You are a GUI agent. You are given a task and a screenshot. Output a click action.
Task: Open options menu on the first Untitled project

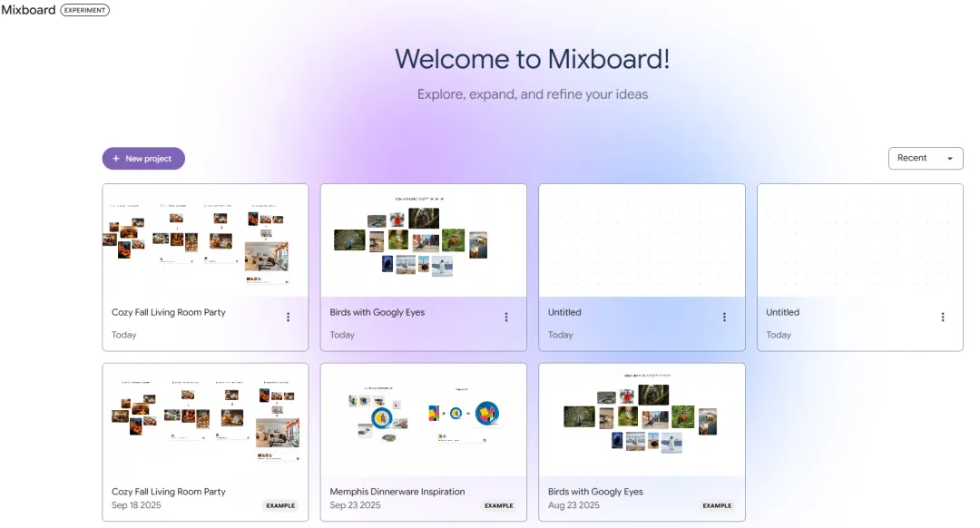point(724,317)
